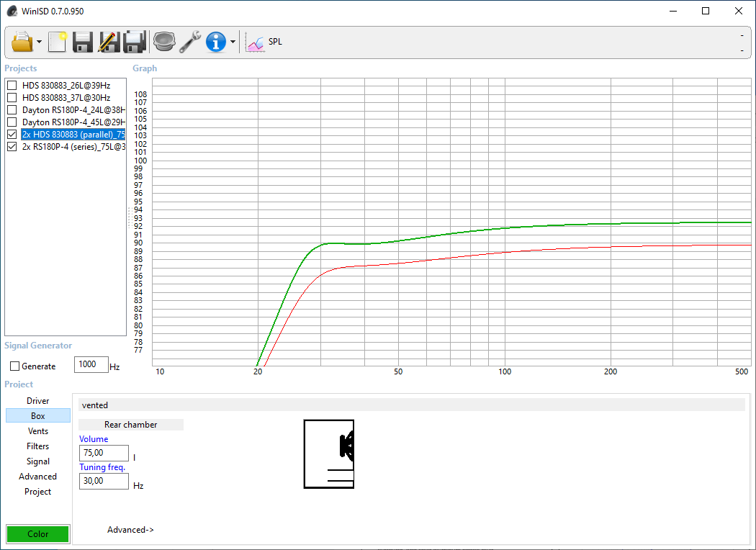Enable Dayton RS180P-4_45L@29Hz checkbox
The height and width of the screenshot is (550, 756).
tap(12, 122)
